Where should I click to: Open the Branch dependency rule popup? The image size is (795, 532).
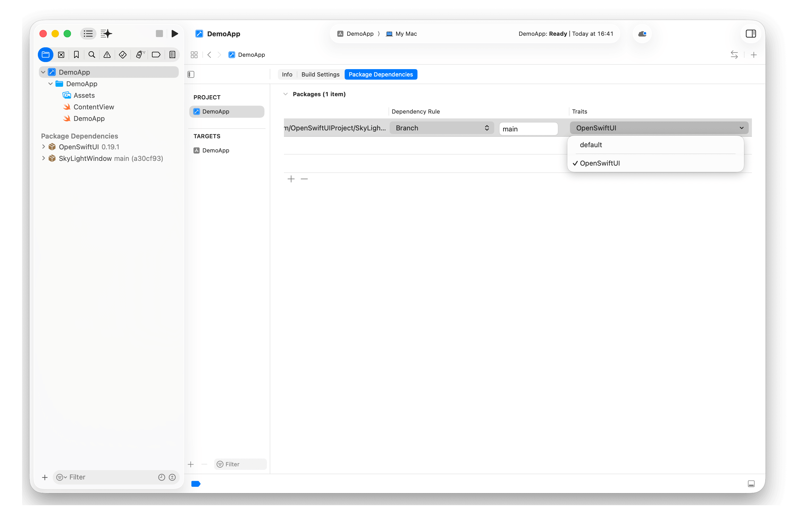441,128
